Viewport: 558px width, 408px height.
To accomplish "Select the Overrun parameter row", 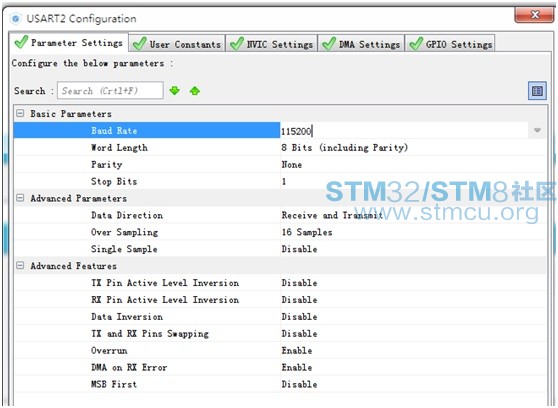I will point(280,350).
